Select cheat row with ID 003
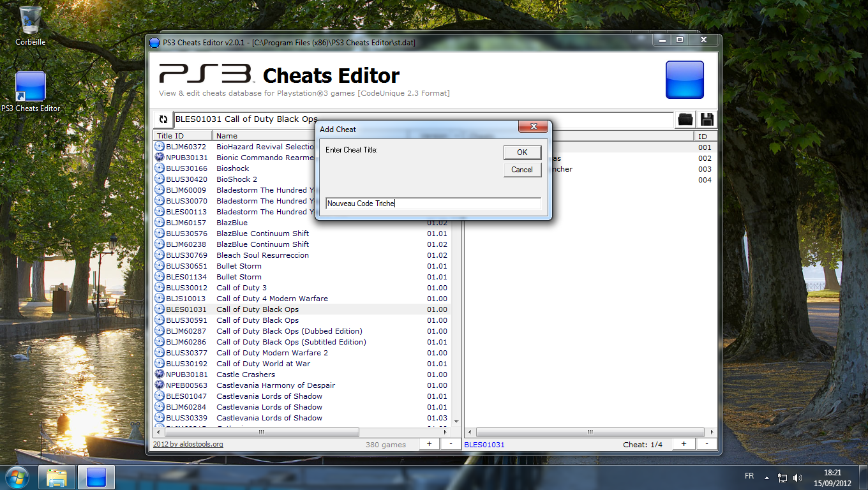Screen dimensions: 868x490 click(590, 169)
